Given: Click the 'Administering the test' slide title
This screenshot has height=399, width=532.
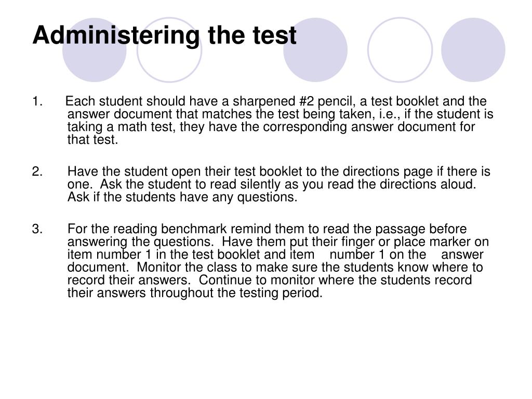Looking at the screenshot, I should click(x=165, y=36).
